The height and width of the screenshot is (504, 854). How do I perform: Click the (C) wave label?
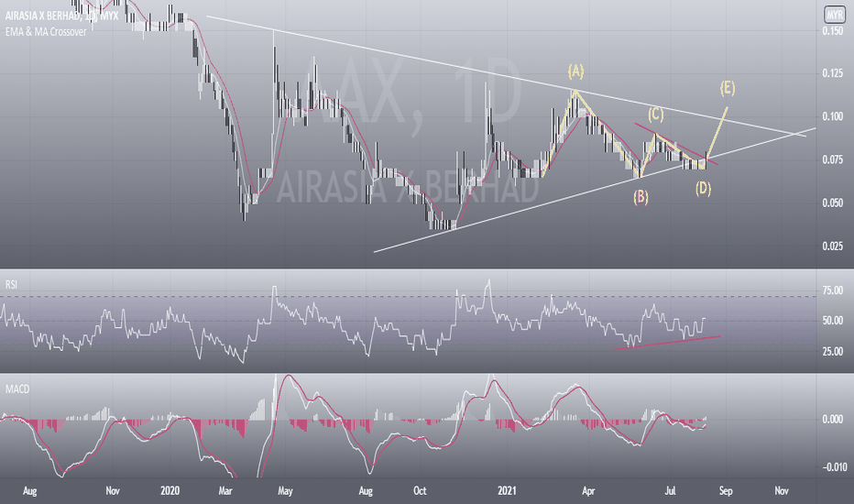click(x=656, y=114)
